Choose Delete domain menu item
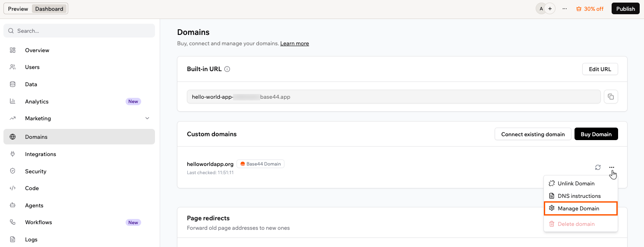This screenshot has height=247, width=644. [x=581, y=224]
